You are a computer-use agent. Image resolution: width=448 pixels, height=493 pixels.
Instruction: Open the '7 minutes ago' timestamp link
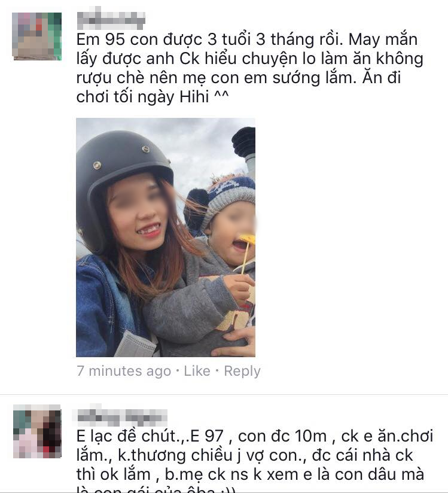click(124, 371)
